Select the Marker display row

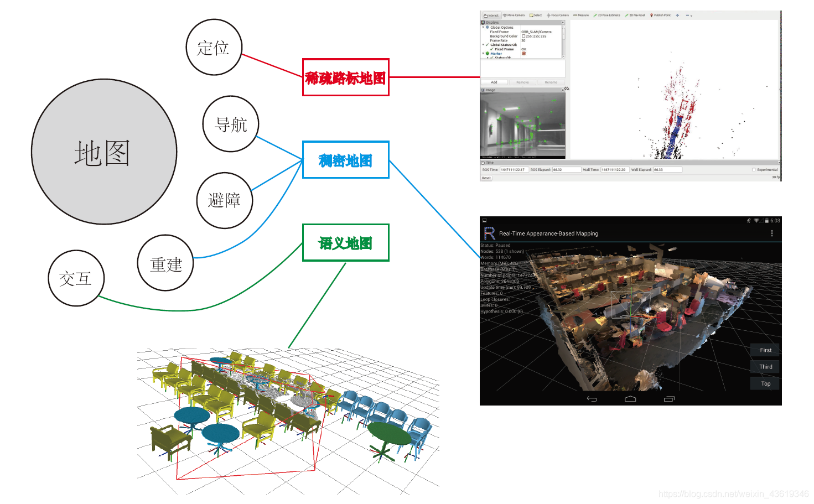(521, 54)
